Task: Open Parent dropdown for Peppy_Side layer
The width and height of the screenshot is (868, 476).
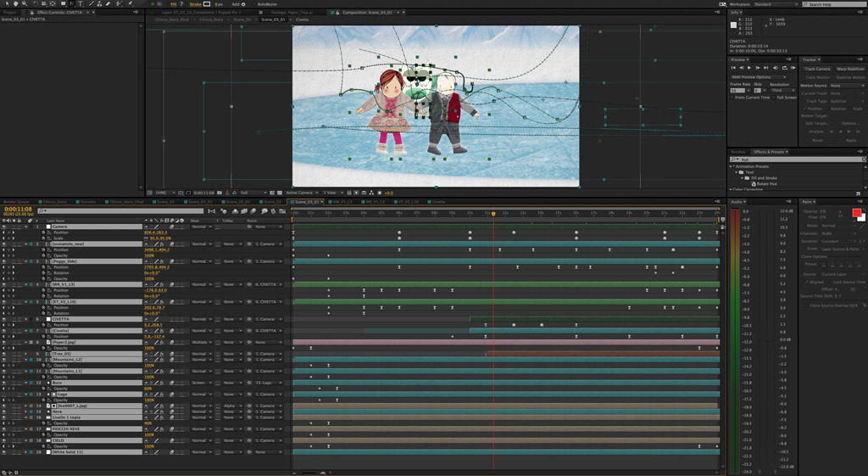Action: tap(269, 261)
